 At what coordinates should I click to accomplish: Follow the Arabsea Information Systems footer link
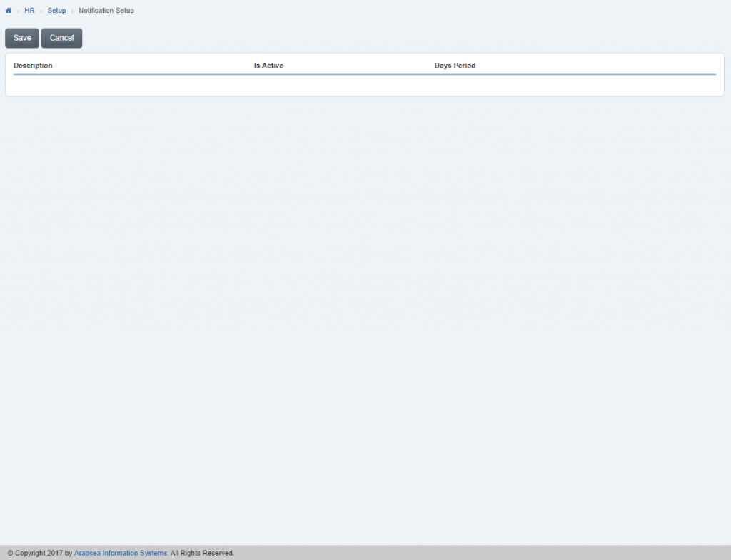point(121,552)
